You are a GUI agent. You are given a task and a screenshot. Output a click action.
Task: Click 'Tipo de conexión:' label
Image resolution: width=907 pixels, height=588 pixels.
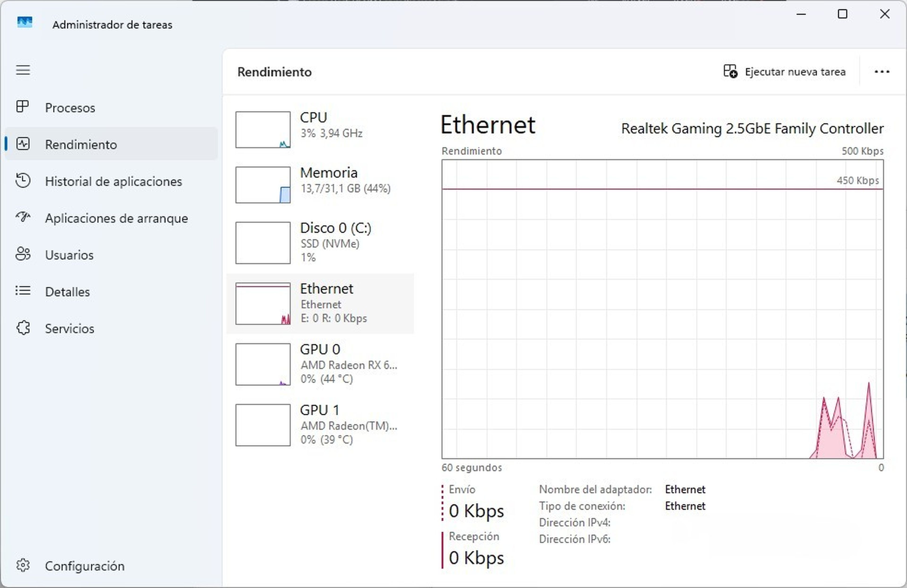pos(582,506)
